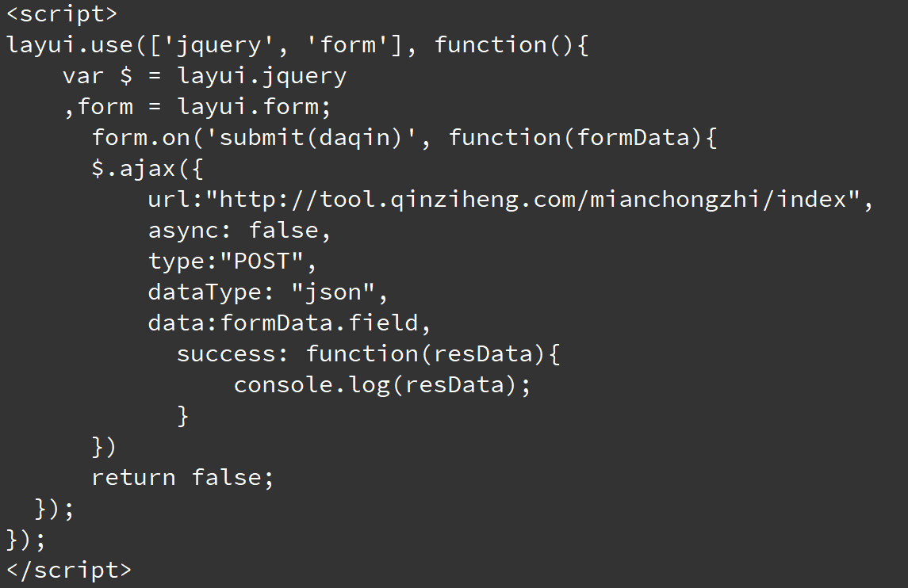
Task: Click the return false statement
Action: pos(182,478)
